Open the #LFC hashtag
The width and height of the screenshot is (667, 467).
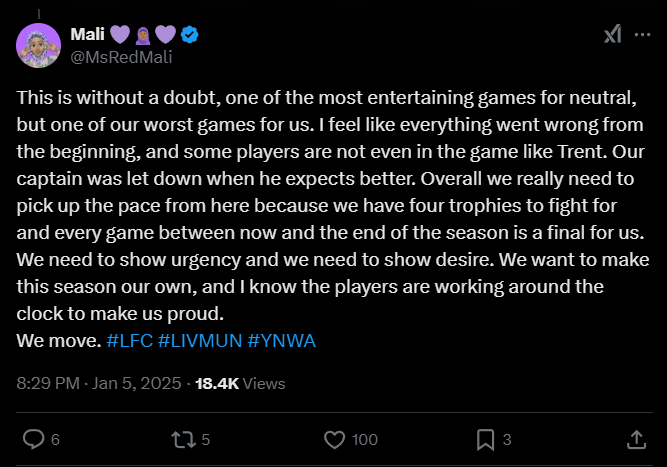click(x=129, y=340)
